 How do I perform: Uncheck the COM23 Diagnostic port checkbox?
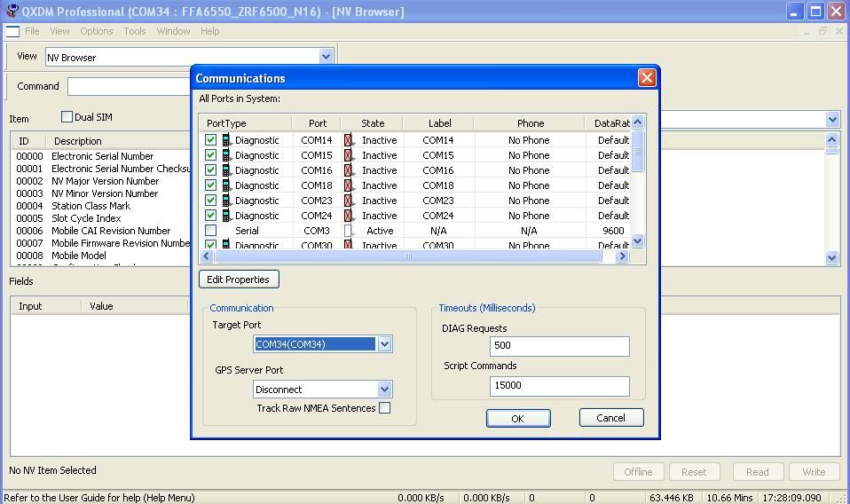210,201
